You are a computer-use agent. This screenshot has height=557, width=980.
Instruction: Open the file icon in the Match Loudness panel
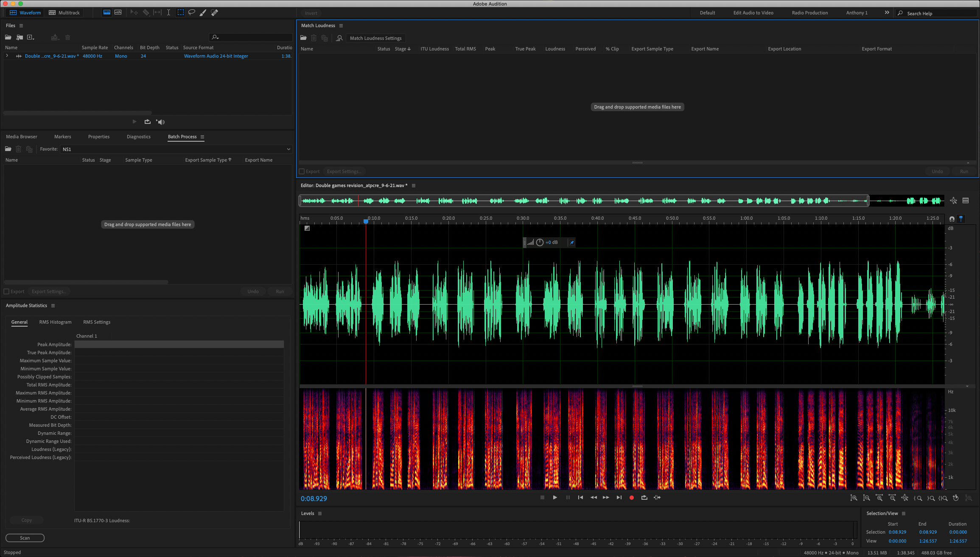coord(303,38)
